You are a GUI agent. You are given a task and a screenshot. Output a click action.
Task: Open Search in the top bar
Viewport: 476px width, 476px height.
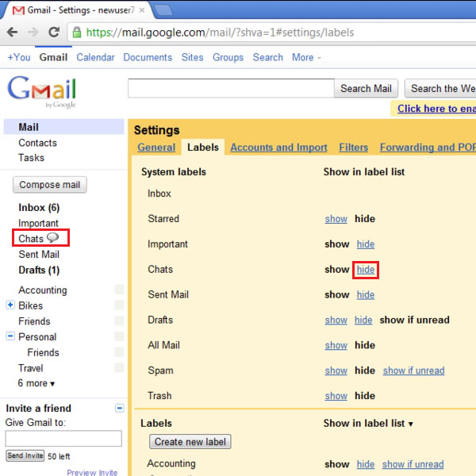click(268, 57)
